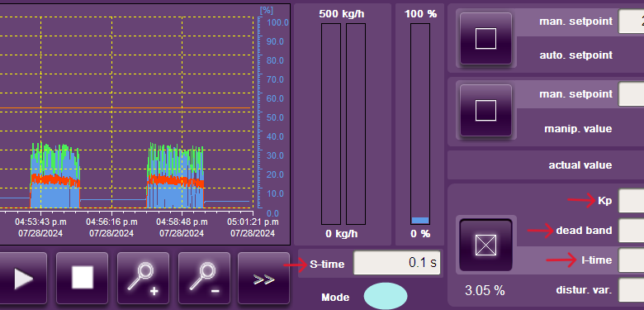Click the right 500 kg/h flow bar

(356, 124)
